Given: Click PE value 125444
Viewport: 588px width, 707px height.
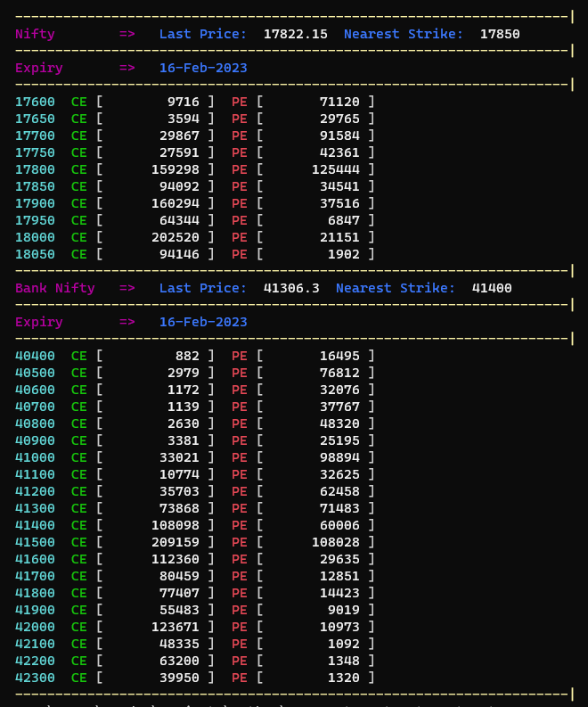Looking at the screenshot, I should (336, 169).
